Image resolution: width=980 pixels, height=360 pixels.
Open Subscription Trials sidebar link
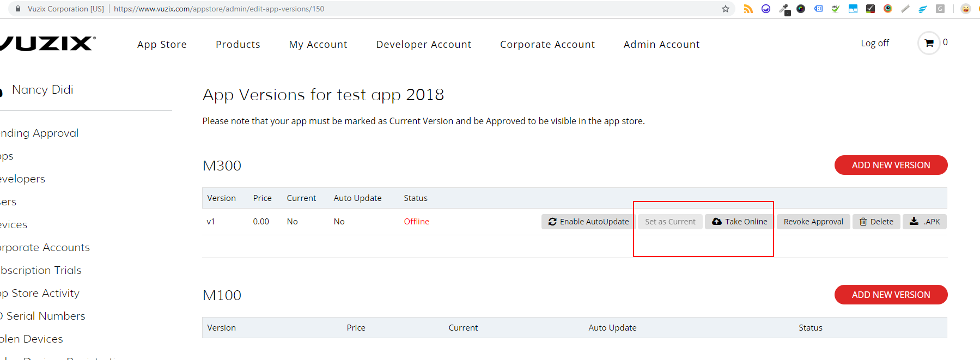[41, 271]
